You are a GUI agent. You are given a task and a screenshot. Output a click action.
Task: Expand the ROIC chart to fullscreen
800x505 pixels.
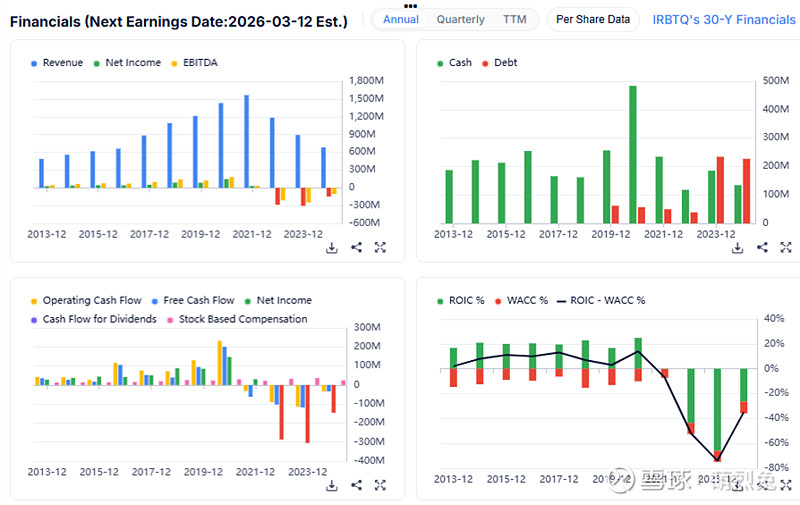tap(786, 486)
